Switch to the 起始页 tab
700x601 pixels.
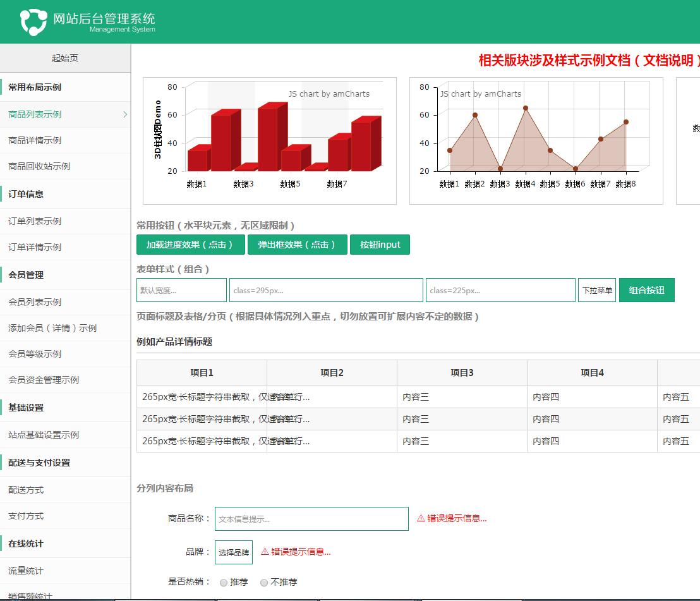[x=65, y=58]
